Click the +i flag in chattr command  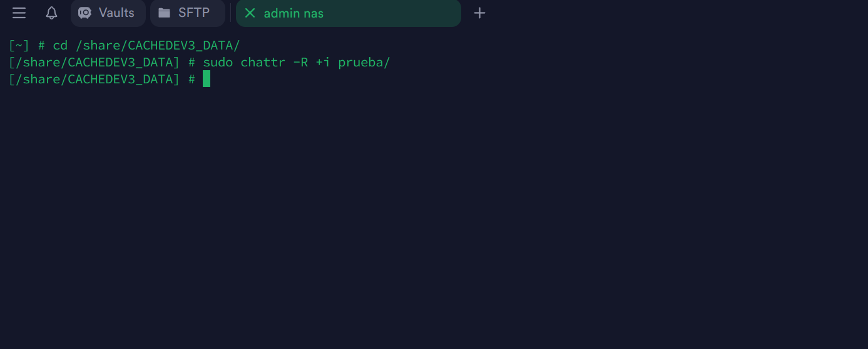click(x=323, y=63)
